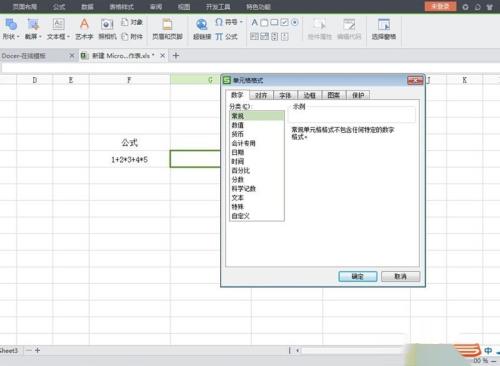Select 时间 in the category list
Screen dimensions: 500x366
[x=257, y=161]
